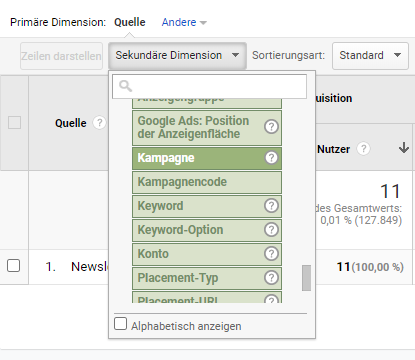The height and width of the screenshot is (360, 415).
Task: Click help icon for Placement-Typ
Action: click(x=271, y=278)
